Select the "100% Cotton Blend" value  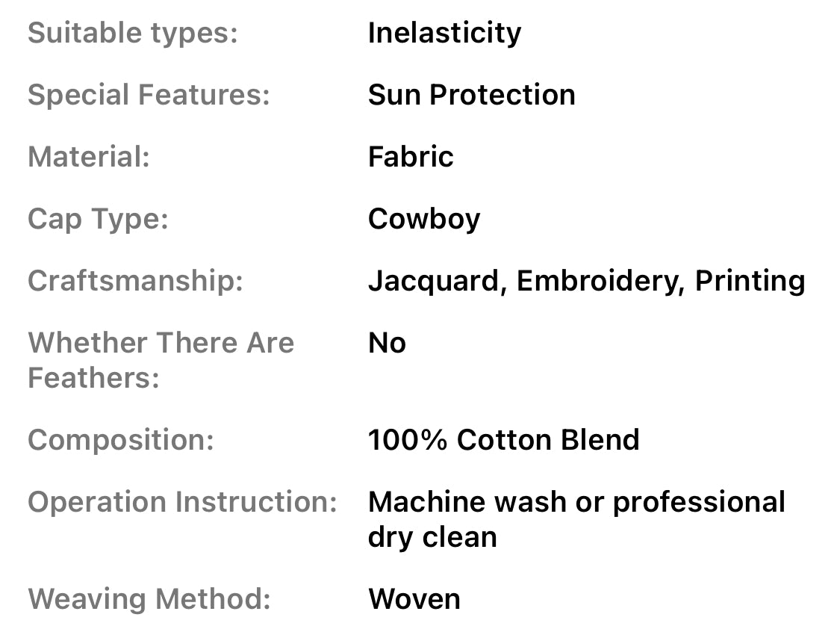pos(503,439)
